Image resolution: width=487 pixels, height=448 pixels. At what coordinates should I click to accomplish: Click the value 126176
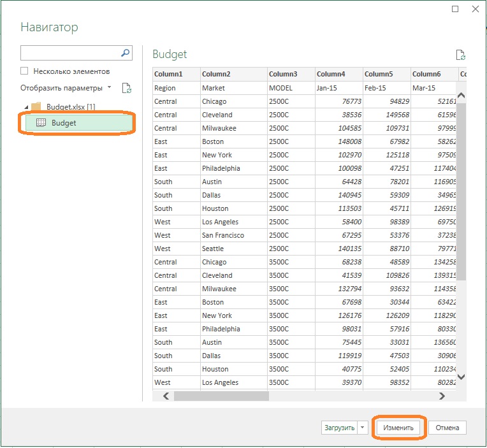(350, 315)
